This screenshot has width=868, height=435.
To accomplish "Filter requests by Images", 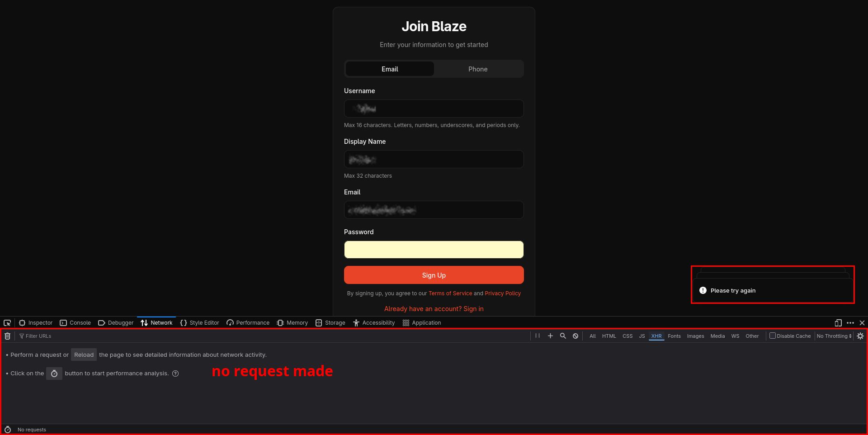I will [x=695, y=336].
